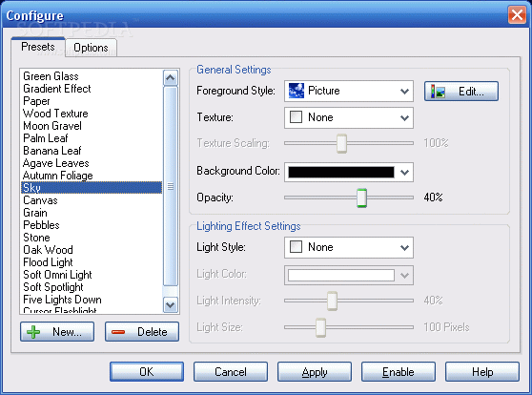Click the 40% Opacity value
Viewport: 532px width, 395px height.
pyautogui.click(x=433, y=197)
